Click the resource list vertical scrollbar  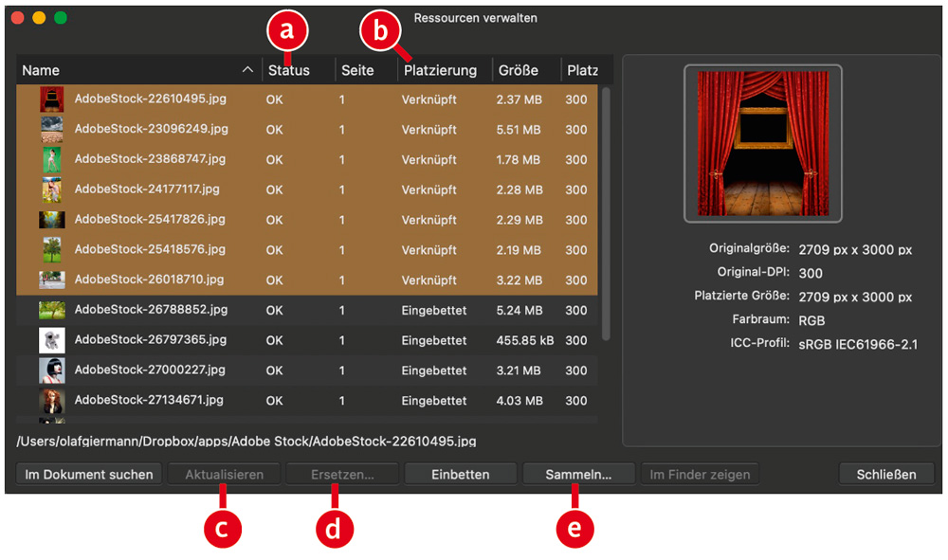click(606, 214)
